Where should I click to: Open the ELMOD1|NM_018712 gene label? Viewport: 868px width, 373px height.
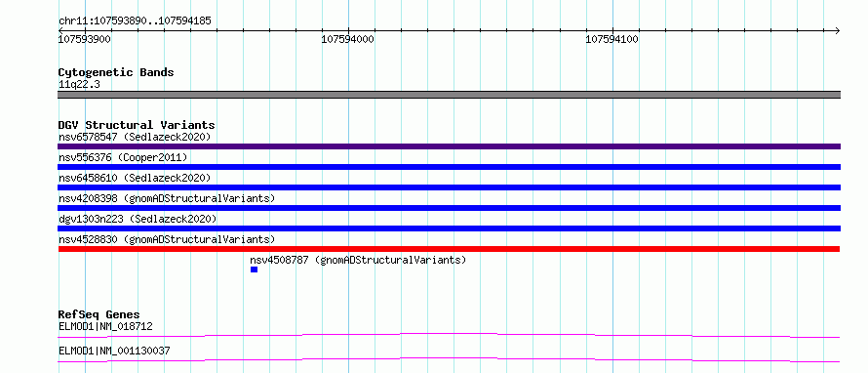tap(105, 326)
